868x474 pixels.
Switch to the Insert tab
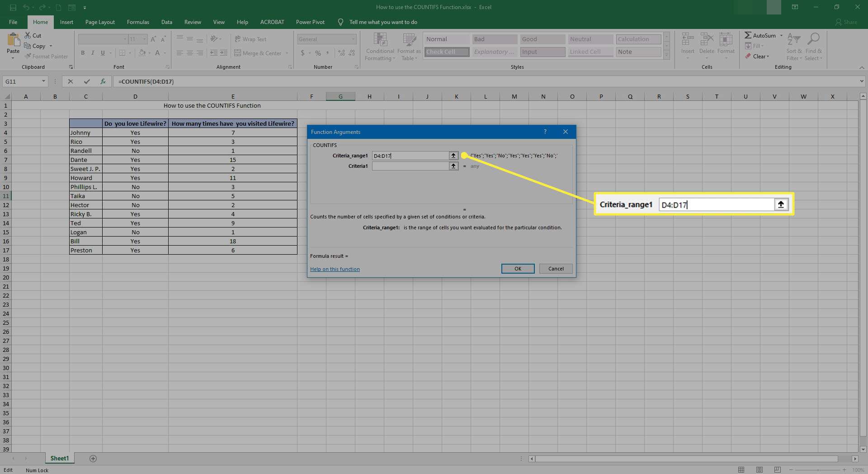click(x=66, y=22)
